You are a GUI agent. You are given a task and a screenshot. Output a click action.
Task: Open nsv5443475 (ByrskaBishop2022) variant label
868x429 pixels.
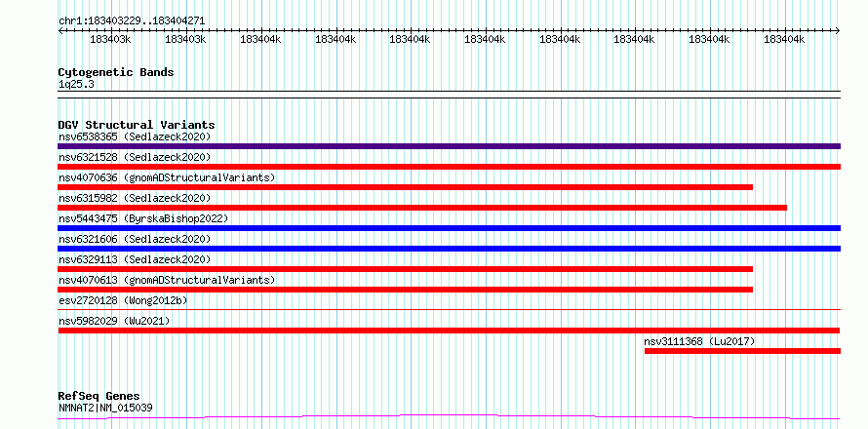tap(142, 218)
